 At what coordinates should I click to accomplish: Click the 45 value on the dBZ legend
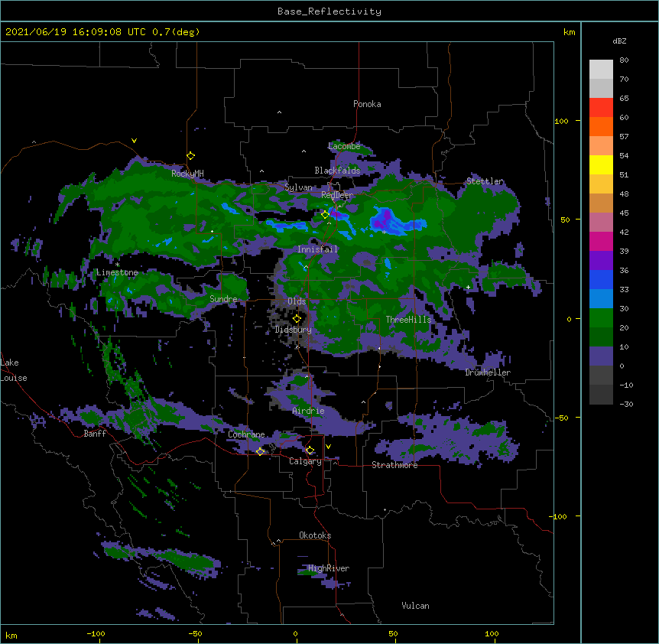[624, 213]
